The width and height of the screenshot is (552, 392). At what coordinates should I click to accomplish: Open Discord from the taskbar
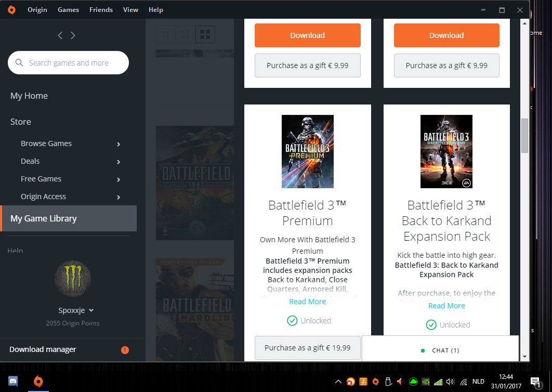[13, 382]
